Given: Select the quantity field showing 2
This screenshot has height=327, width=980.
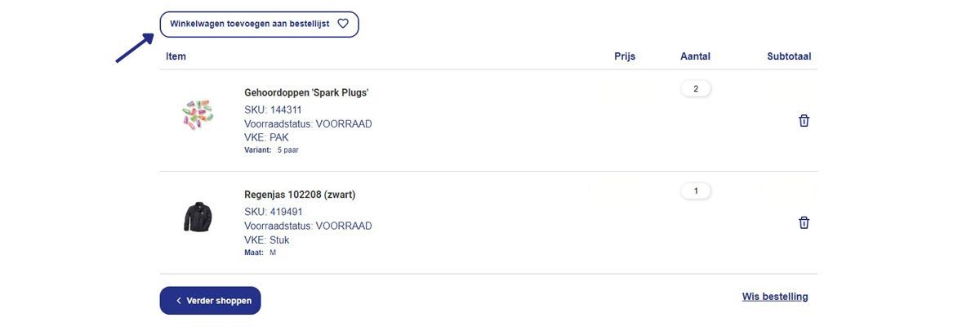Looking at the screenshot, I should coord(696,88).
